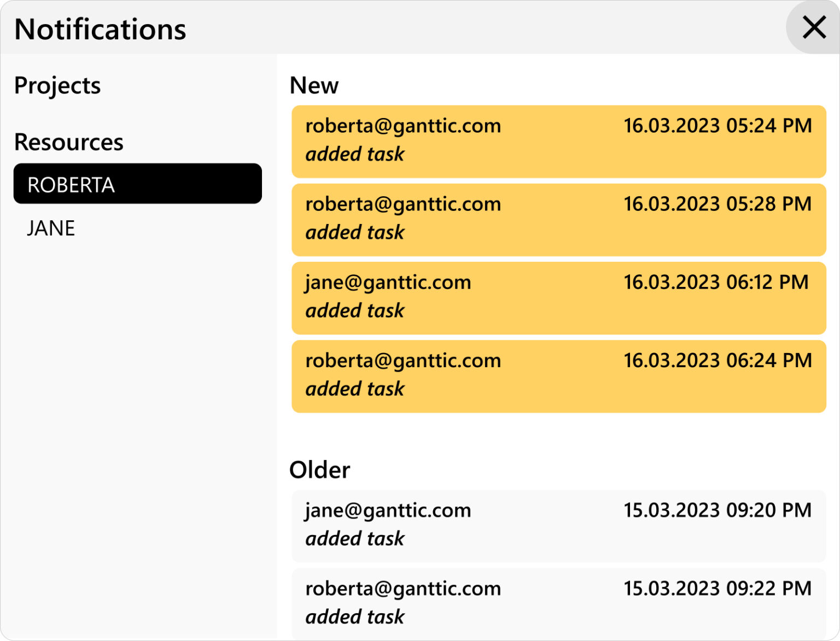The height and width of the screenshot is (641, 840).
Task: Click the Notifications title
Action: click(x=100, y=28)
